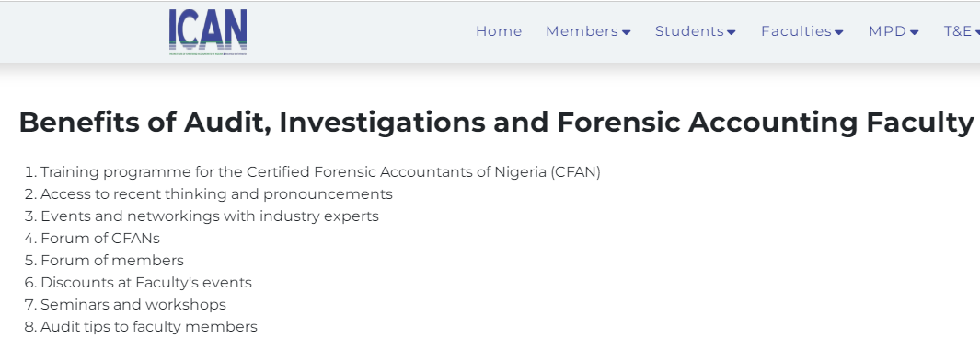Screen dimensions: 980x351
Task: Click the ICAN logo in the header
Action: pyautogui.click(x=207, y=32)
